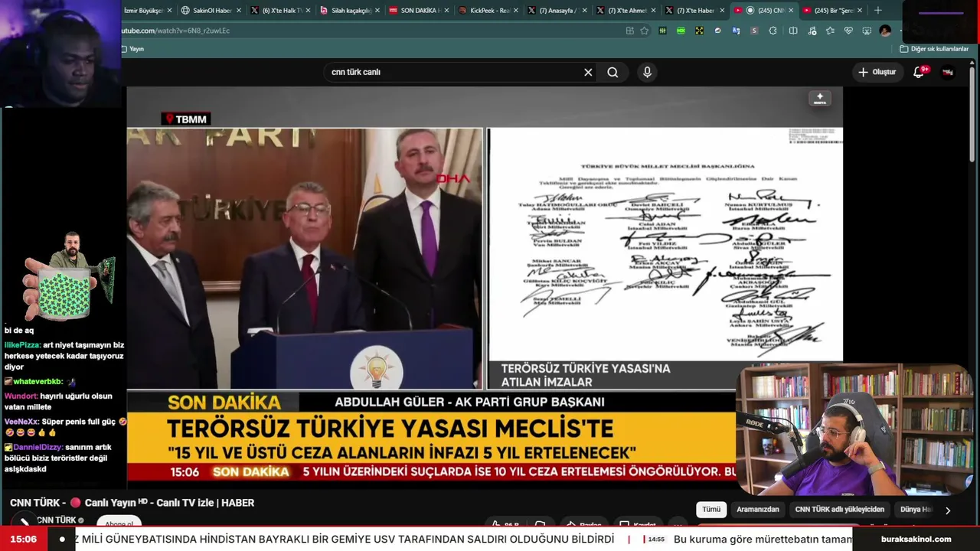The width and height of the screenshot is (980, 551).
Task: Click the CNN TÜRK video title
Action: point(132,503)
